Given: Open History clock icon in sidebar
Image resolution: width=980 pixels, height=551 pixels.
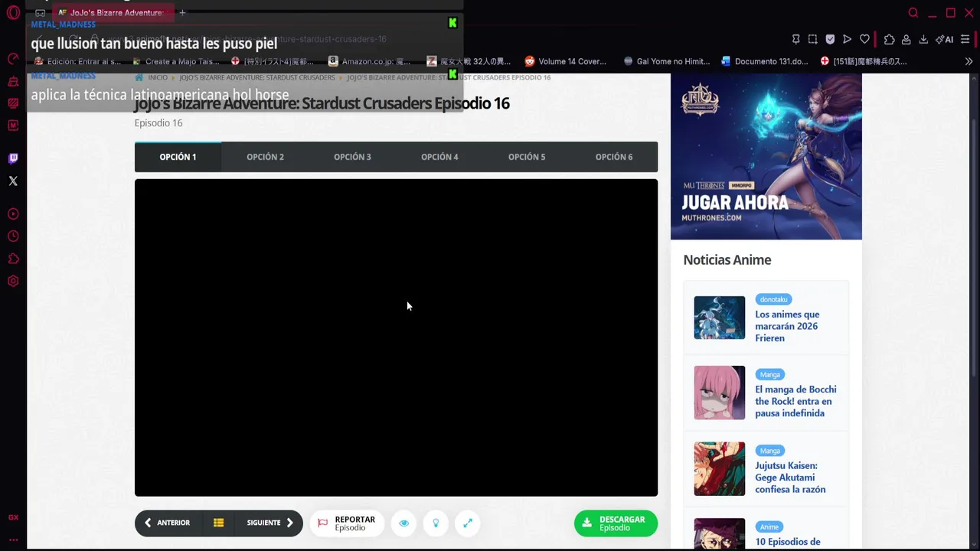Looking at the screenshot, I should [x=13, y=237].
